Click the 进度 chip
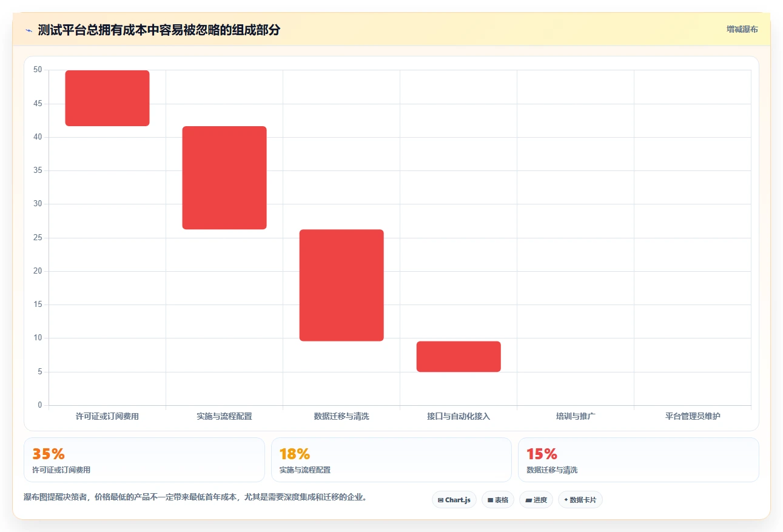 click(536, 500)
